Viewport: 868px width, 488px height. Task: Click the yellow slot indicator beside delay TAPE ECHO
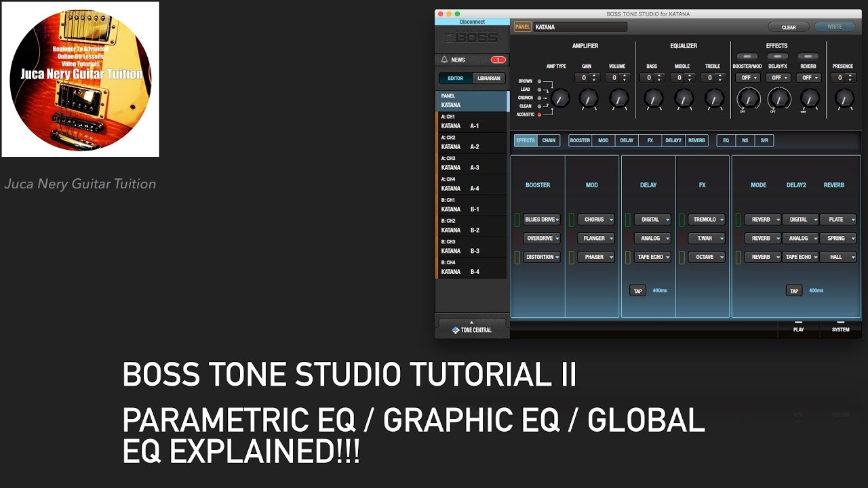click(x=628, y=257)
